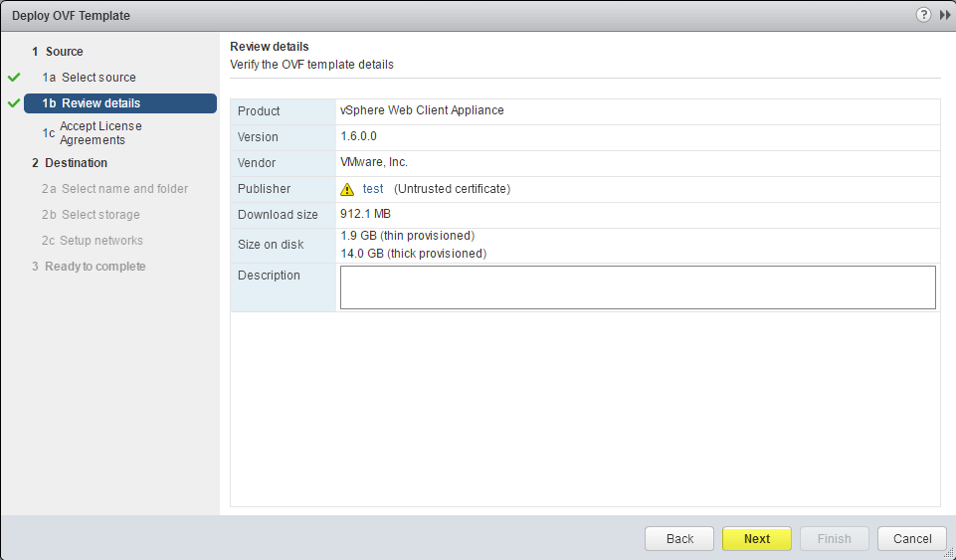This screenshot has width=956, height=560.
Task: Click the Deploy OVF Template window title
Action: (x=71, y=16)
